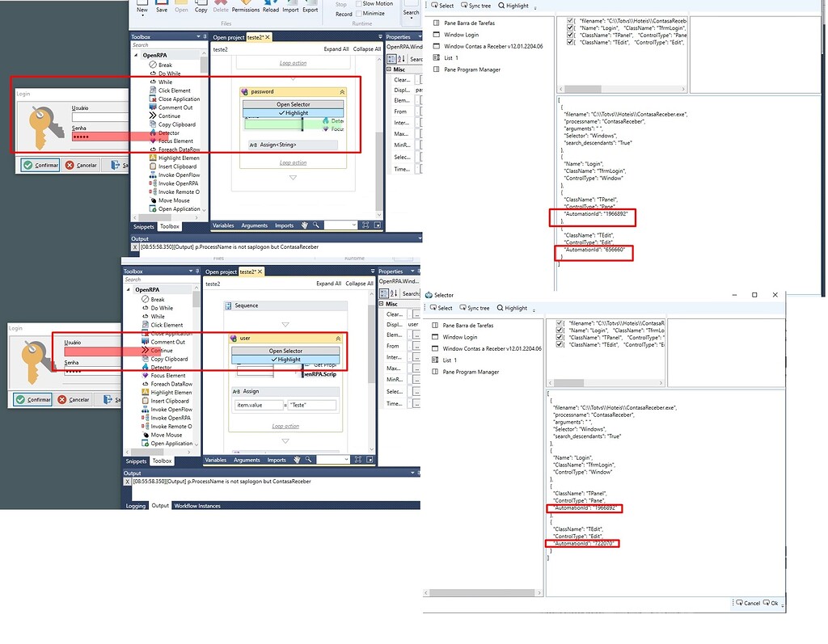Click the Reload icon in the ribbon

pyautogui.click(x=271, y=6)
